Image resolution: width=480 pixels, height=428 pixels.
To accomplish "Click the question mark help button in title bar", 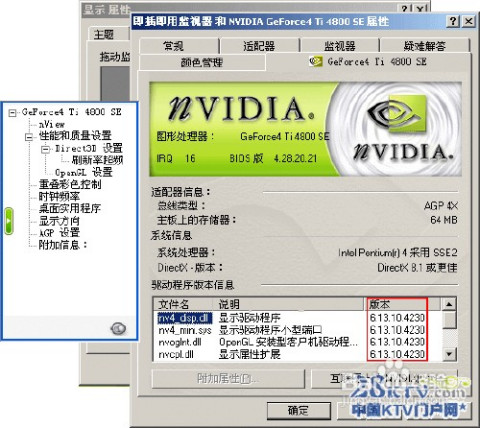I will [453, 21].
